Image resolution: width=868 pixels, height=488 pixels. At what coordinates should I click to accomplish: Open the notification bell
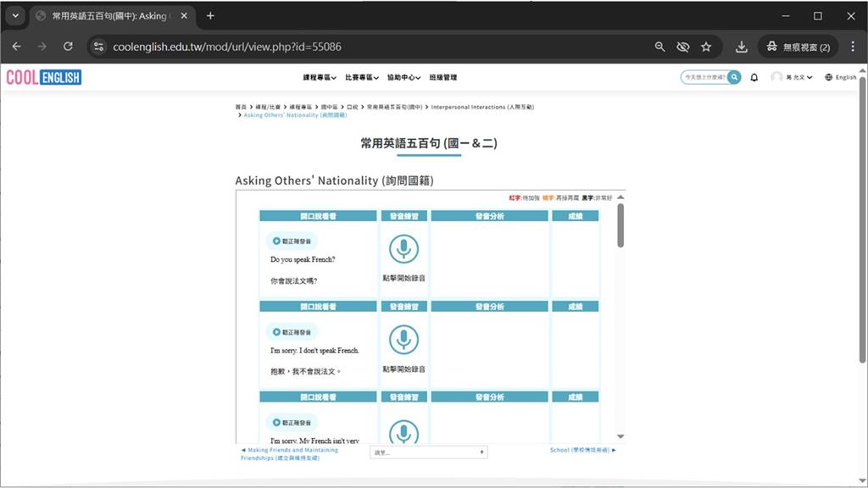click(x=754, y=76)
